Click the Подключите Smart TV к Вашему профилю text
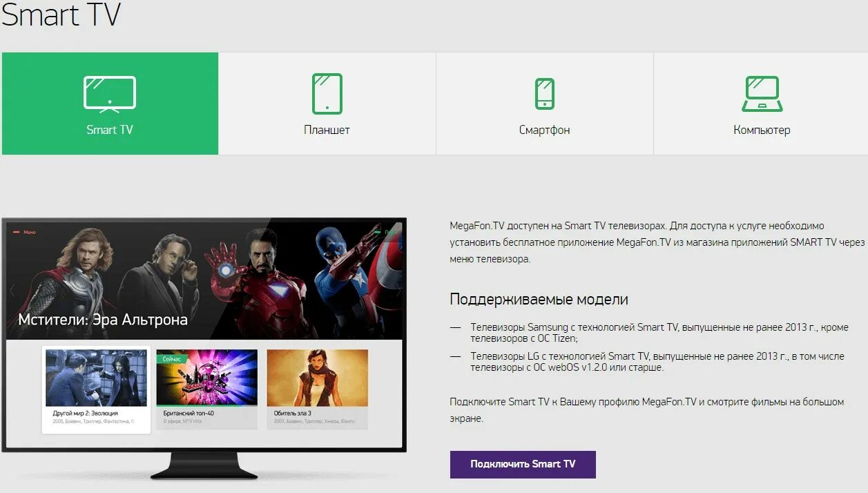The height and width of the screenshot is (493, 868). click(x=646, y=410)
